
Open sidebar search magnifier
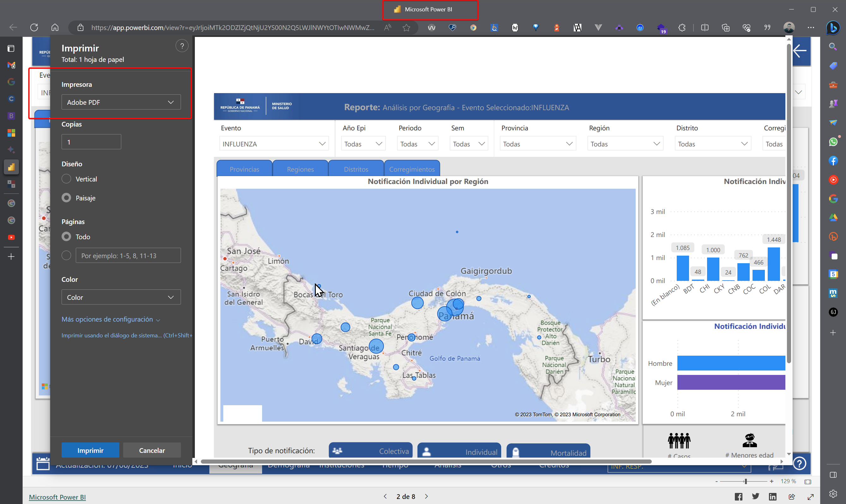click(833, 46)
